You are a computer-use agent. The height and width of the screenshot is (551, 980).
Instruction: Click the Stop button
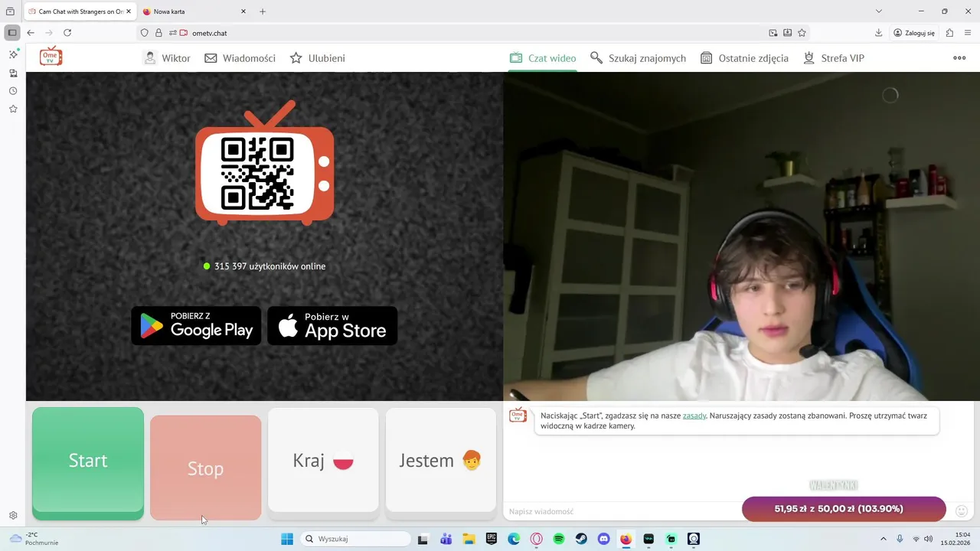[x=205, y=468]
